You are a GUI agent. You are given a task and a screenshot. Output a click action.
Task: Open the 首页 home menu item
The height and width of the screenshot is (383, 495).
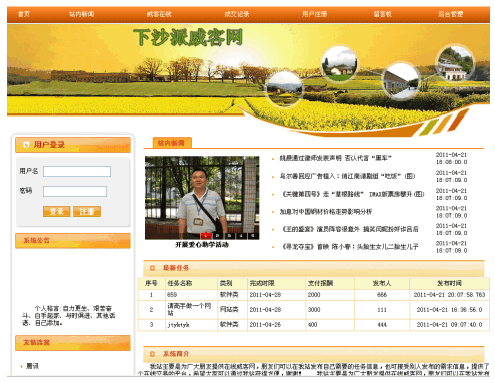pyautogui.click(x=24, y=14)
